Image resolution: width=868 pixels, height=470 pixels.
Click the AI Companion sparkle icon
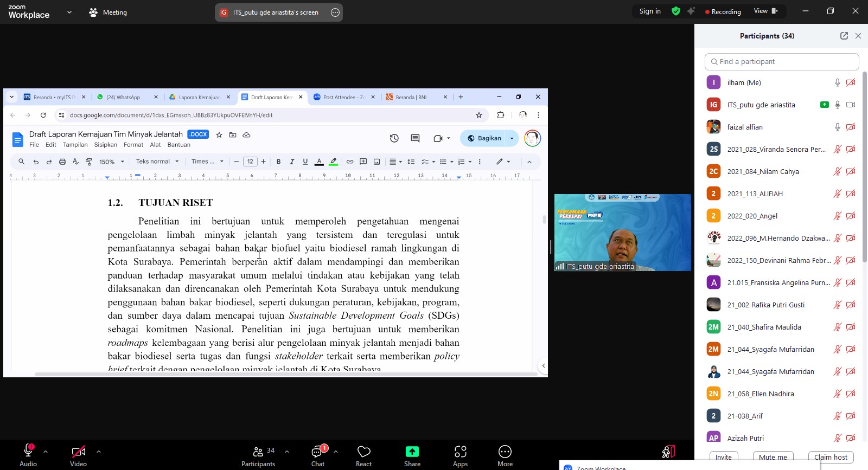[691, 11]
